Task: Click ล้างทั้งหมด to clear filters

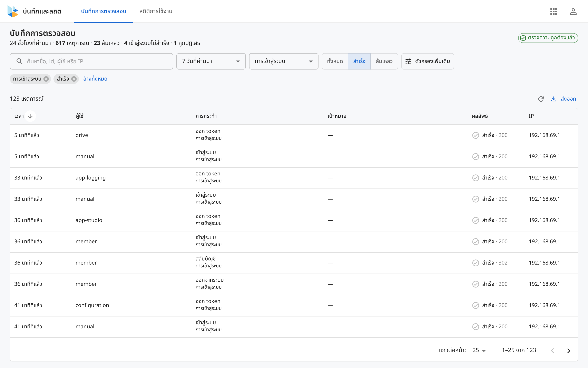Action: pyautogui.click(x=95, y=79)
